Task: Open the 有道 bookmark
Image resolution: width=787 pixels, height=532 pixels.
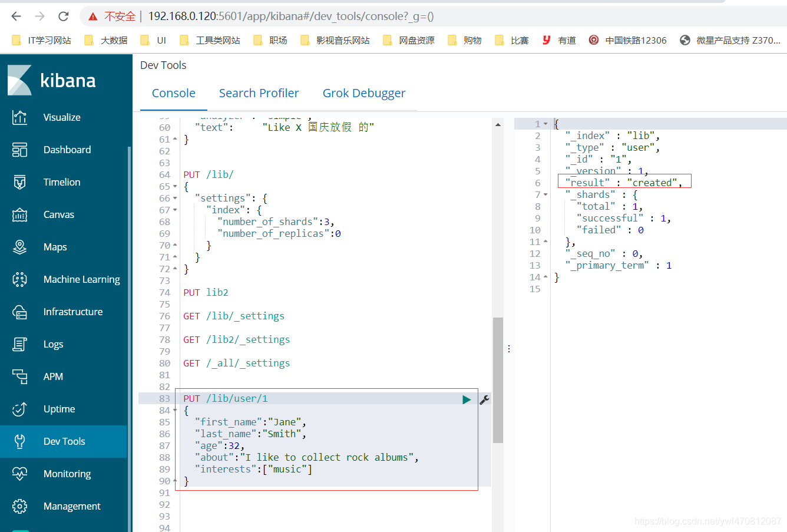Action: point(559,40)
